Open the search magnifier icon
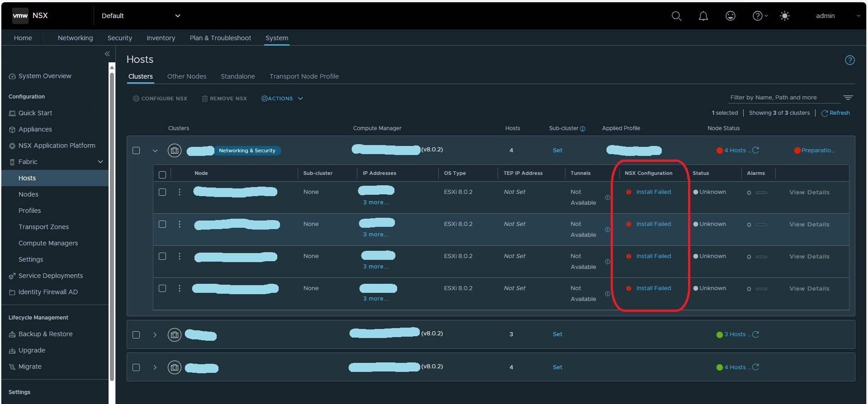 coord(676,16)
